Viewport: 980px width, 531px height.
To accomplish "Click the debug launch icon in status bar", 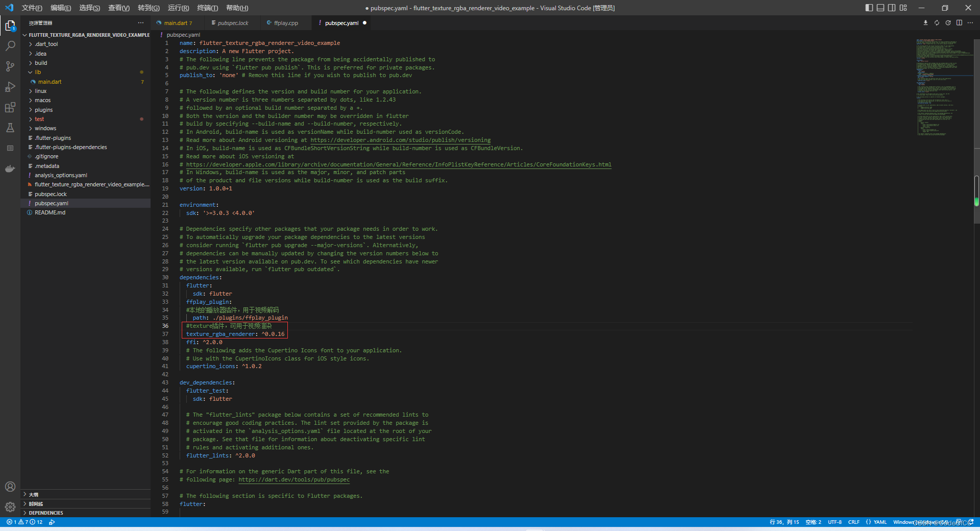I will click(52, 522).
